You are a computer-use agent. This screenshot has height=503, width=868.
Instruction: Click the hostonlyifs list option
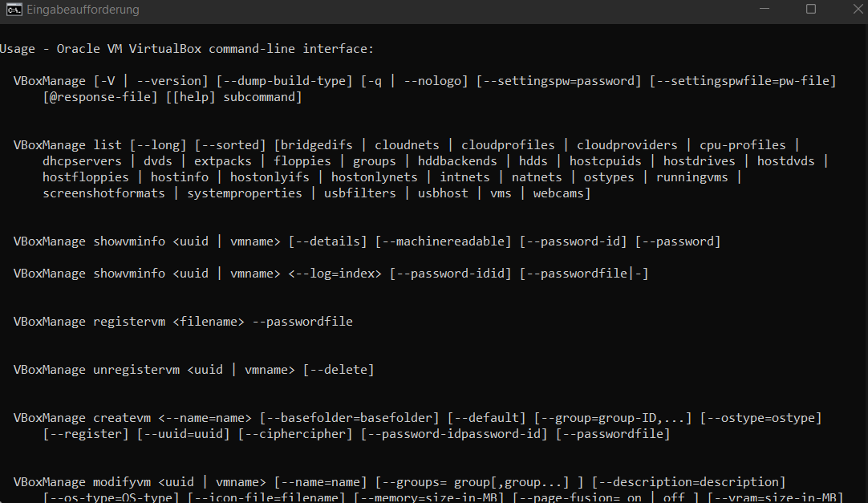270,177
